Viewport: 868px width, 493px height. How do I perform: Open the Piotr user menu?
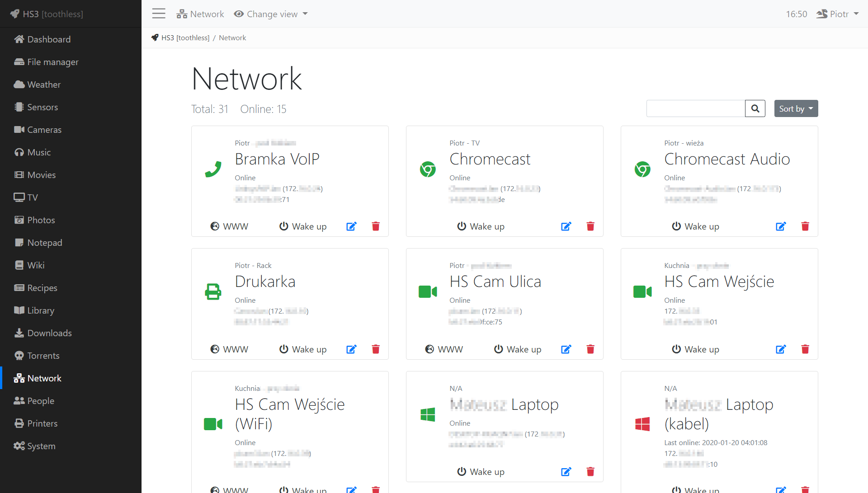pyautogui.click(x=838, y=14)
